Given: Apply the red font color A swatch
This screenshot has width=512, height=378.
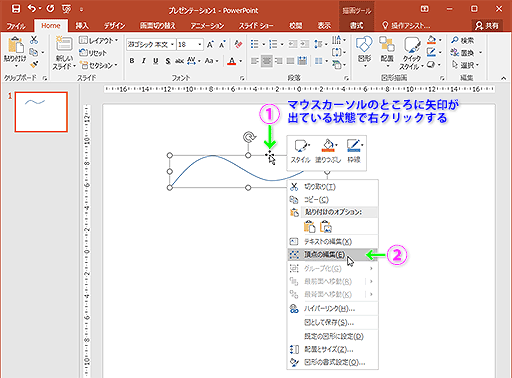Looking at the screenshot, I should click(x=232, y=61).
